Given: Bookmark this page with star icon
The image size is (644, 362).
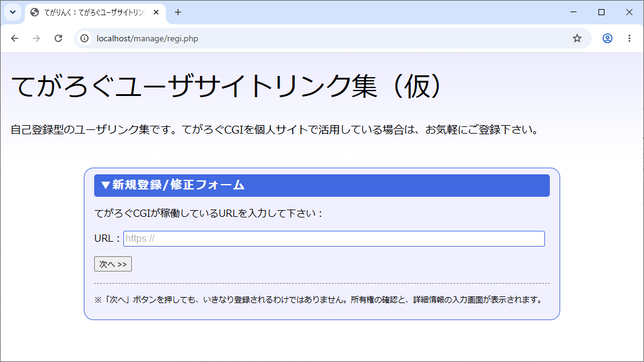Looking at the screenshot, I should (x=577, y=38).
